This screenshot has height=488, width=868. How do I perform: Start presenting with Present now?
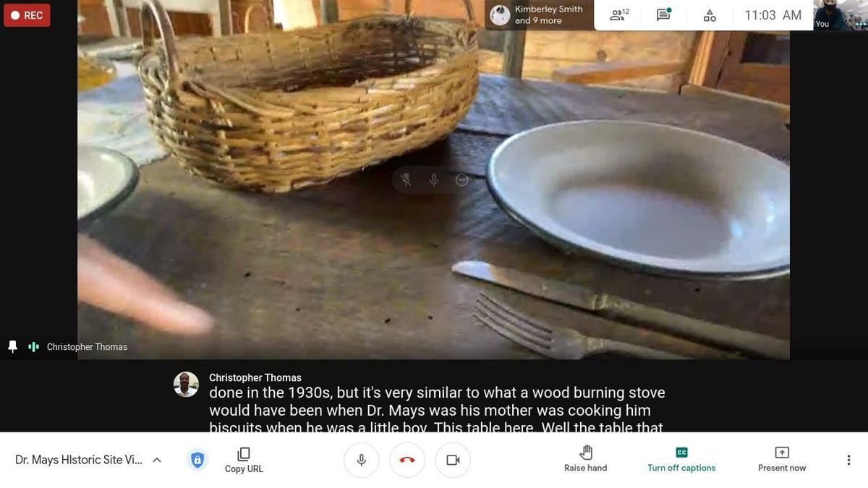782,460
